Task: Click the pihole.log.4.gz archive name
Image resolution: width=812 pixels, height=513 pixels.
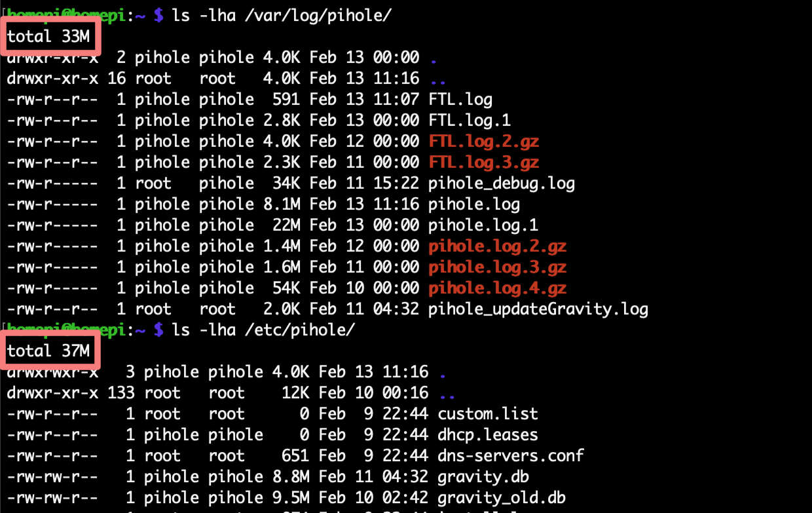Action: [x=497, y=288]
